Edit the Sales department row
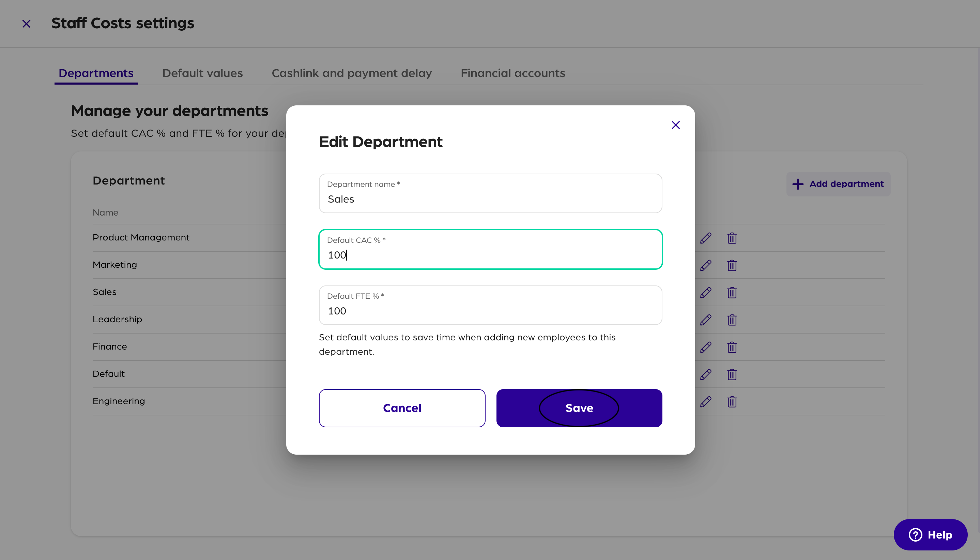The height and width of the screenshot is (560, 980). pos(706,293)
